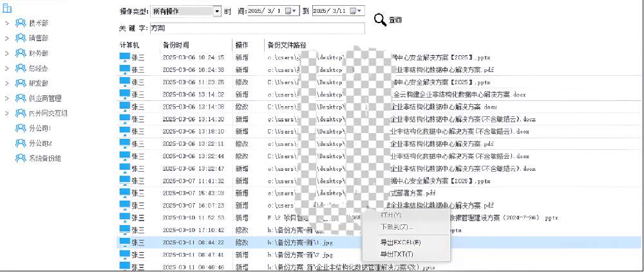Expand the 销售部 tree node
The image size is (644, 272).
[6, 38]
